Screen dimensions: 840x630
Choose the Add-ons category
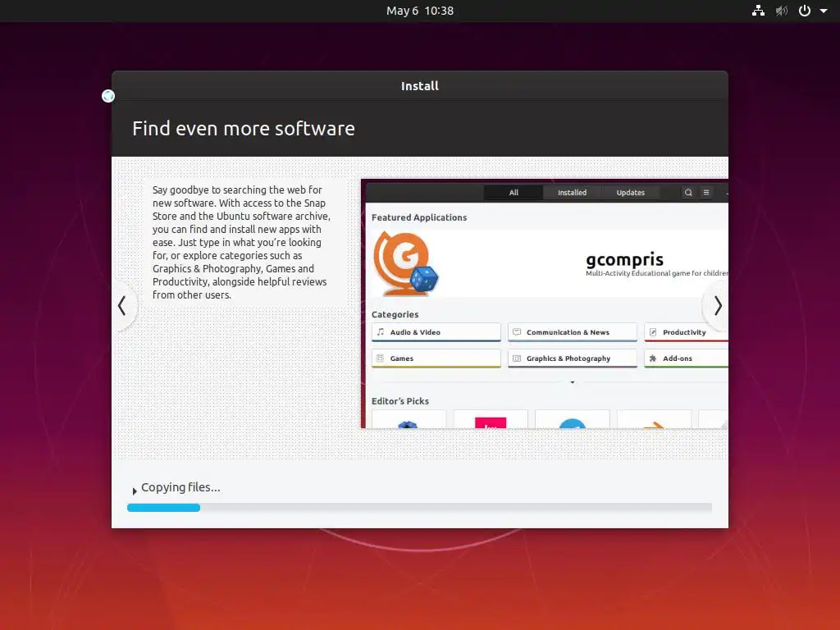(687, 358)
